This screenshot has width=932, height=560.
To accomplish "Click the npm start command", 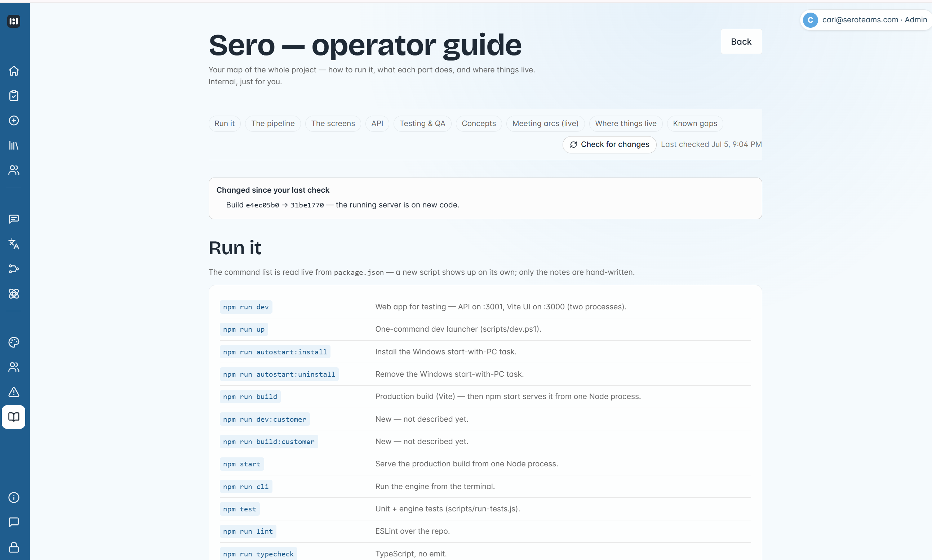I will point(242,464).
